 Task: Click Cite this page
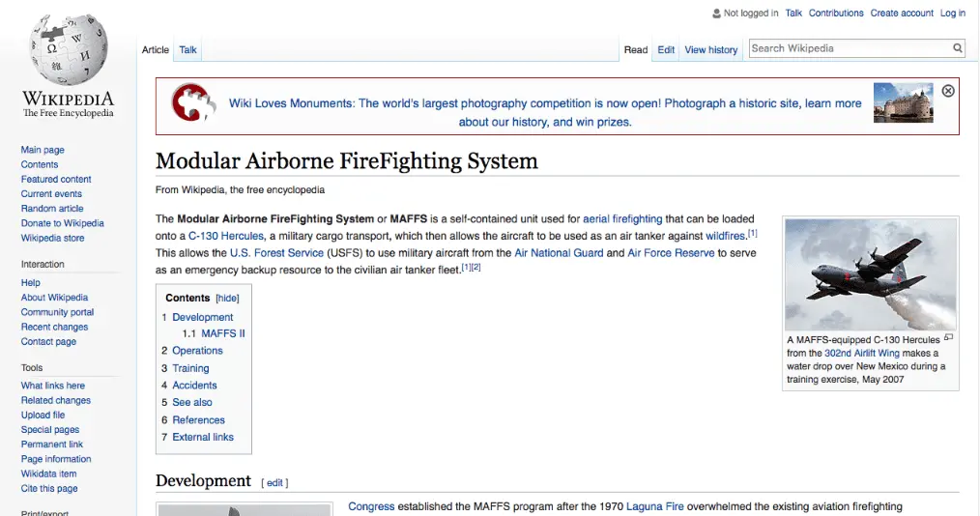[49, 489]
